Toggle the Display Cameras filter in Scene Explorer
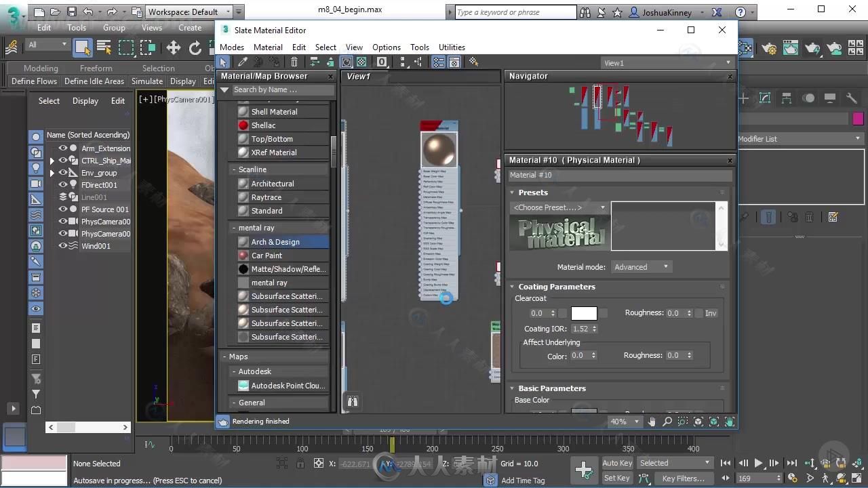This screenshot has width=868, height=488. tap(36, 184)
